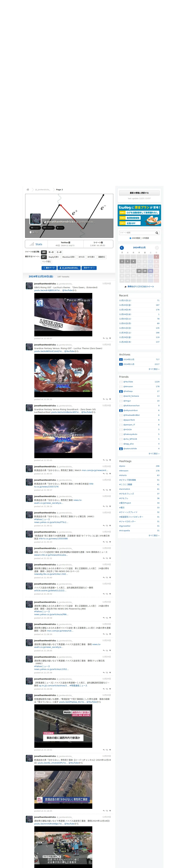Open the Stats chart icon
This screenshot has width=186, height=868.
[31, 244]
